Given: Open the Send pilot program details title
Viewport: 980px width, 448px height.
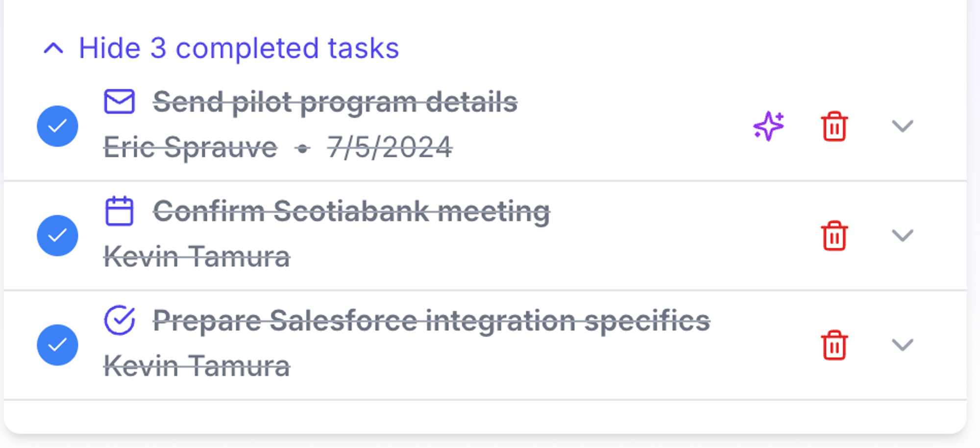Looking at the screenshot, I should pyautogui.click(x=335, y=102).
